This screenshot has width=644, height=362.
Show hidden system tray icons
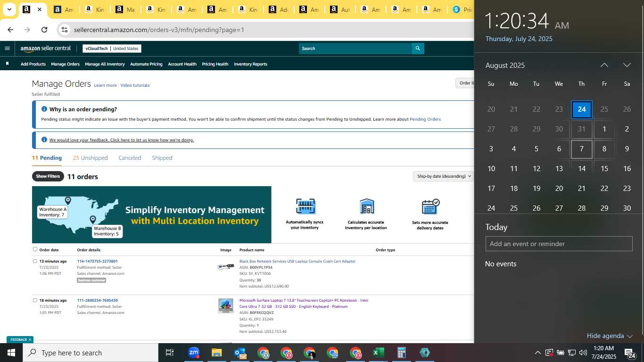point(537,353)
